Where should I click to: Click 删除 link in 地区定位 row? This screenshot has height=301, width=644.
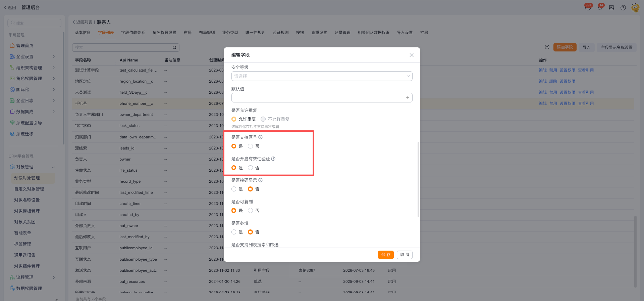pos(553,81)
